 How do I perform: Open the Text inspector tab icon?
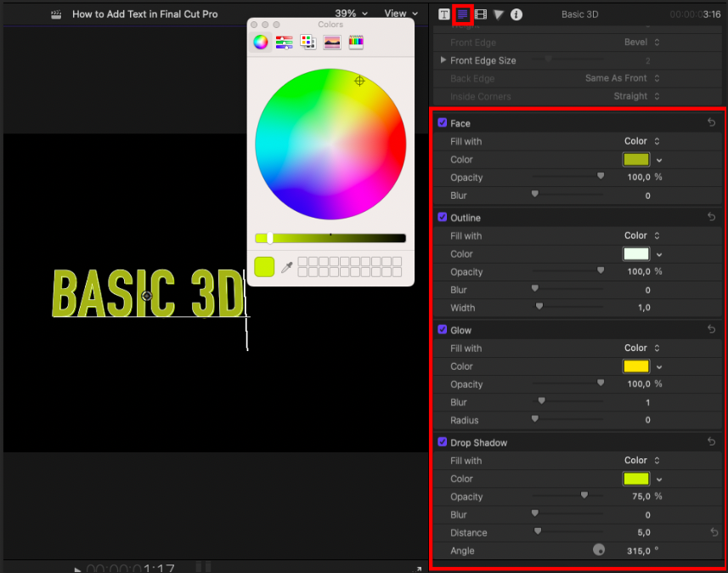pos(444,14)
